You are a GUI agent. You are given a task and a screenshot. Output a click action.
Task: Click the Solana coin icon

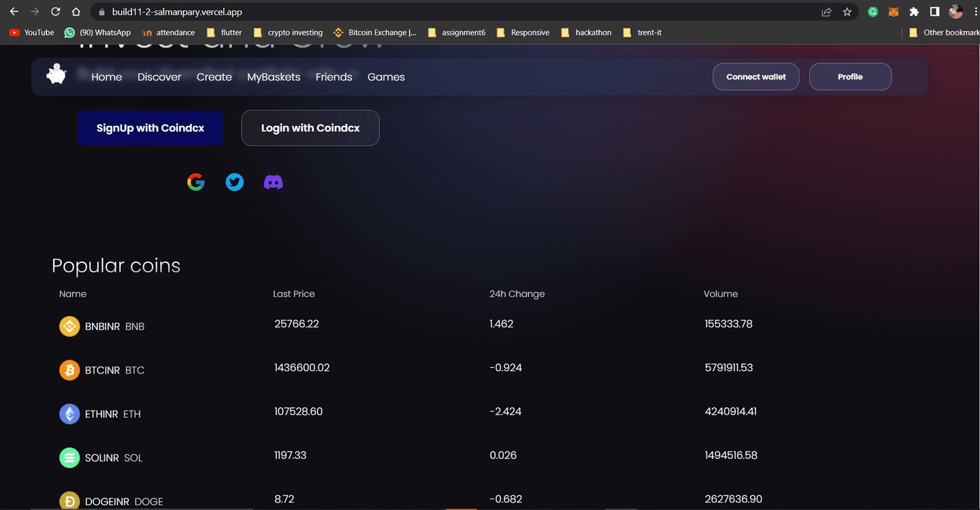click(69, 458)
